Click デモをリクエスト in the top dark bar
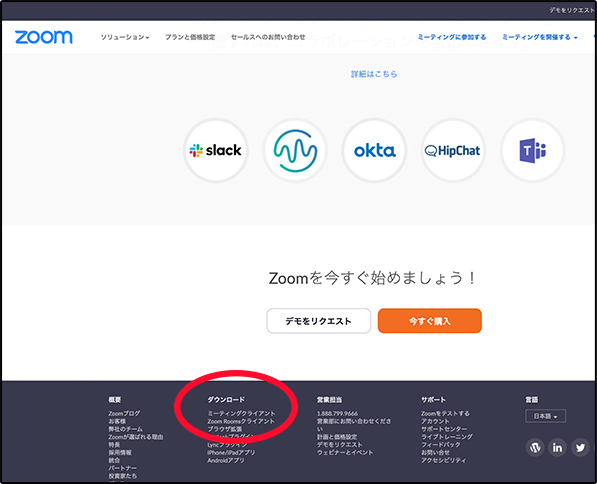Image resolution: width=597 pixels, height=484 pixels. point(572,10)
